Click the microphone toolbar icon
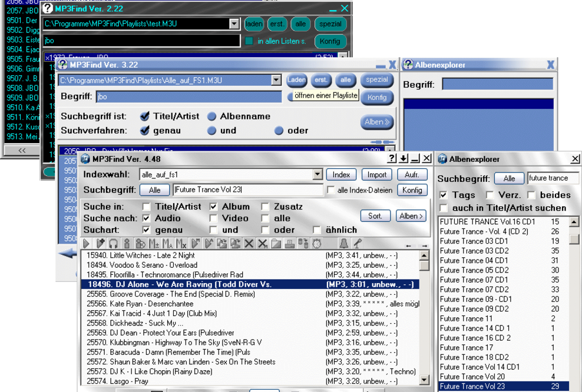 pos(358,242)
